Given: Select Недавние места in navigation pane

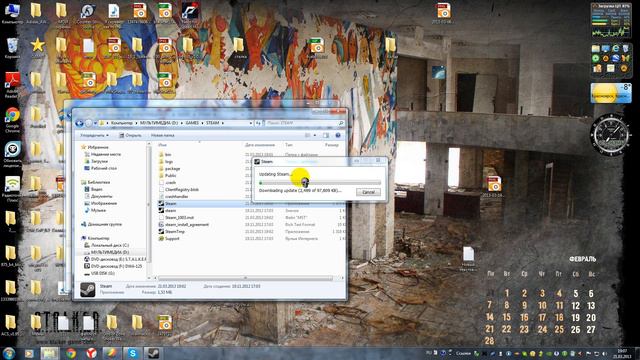Looking at the screenshot, I should pyautogui.click(x=102, y=154).
